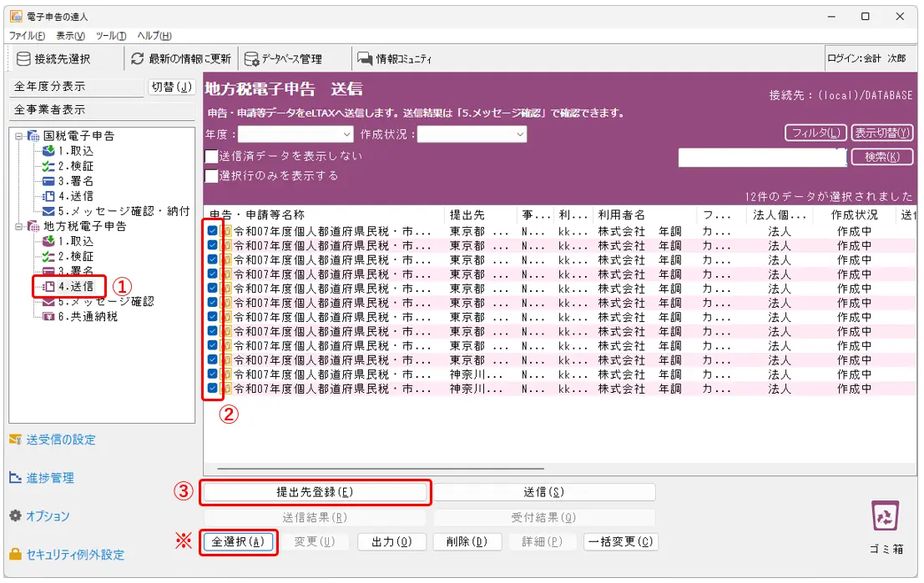Click the 接続先選択 database icon

[24, 59]
